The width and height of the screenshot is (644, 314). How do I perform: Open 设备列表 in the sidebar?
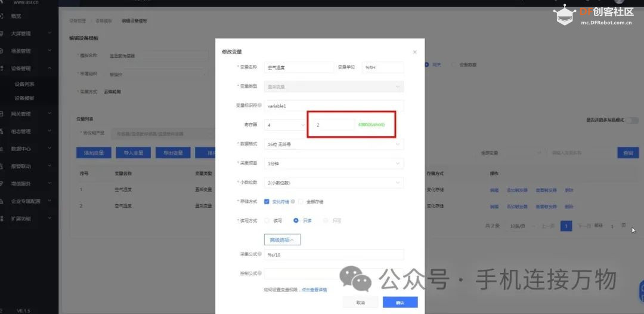(24, 84)
